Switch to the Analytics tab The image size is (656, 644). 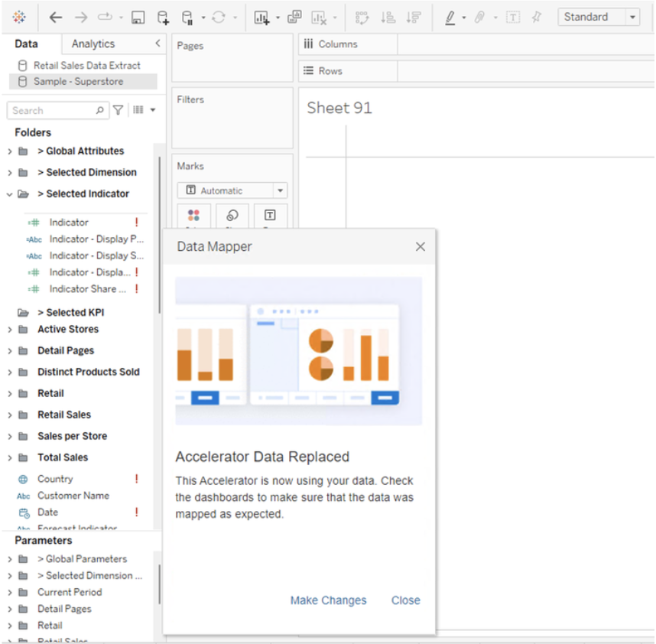(93, 44)
